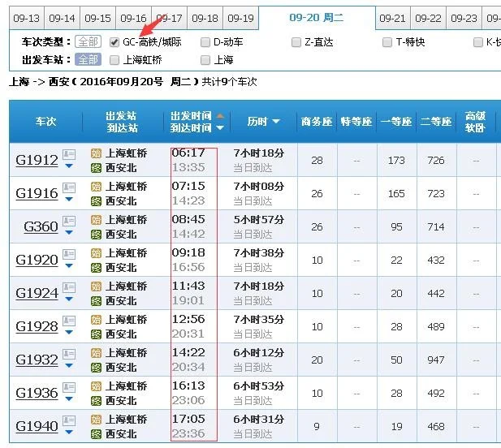Switch to the 09-23 date tab
Screen dimensions: 501x448
[x=464, y=18]
